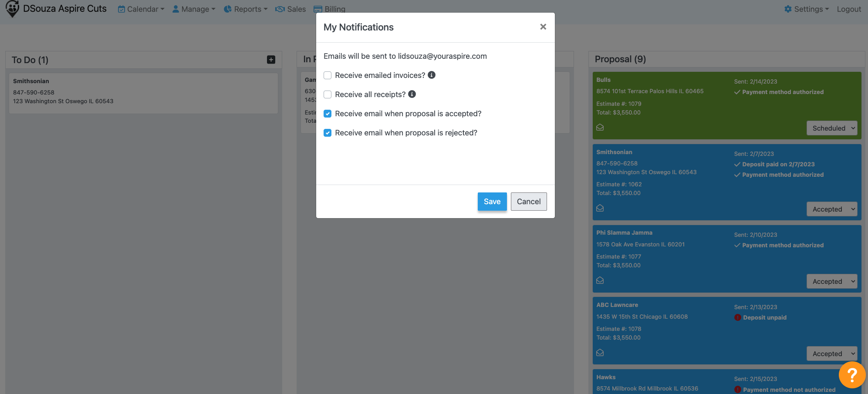Check the Receive all receipts option

pos(328,94)
